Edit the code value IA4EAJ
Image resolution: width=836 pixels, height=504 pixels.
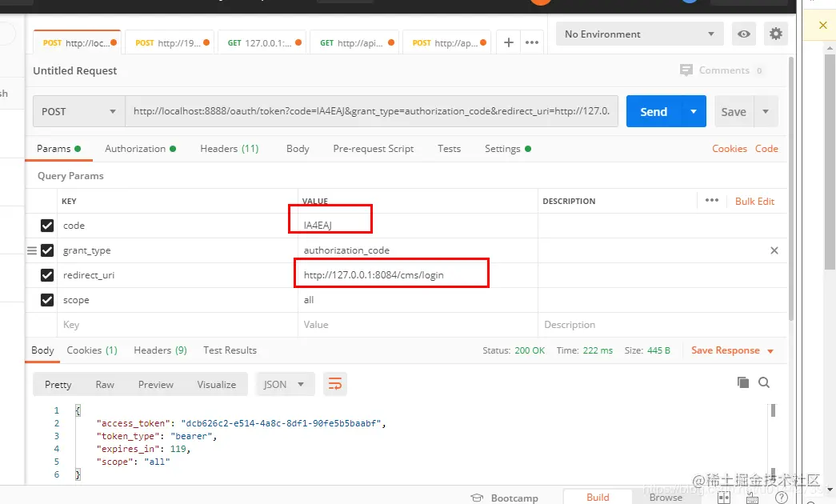coord(418,226)
